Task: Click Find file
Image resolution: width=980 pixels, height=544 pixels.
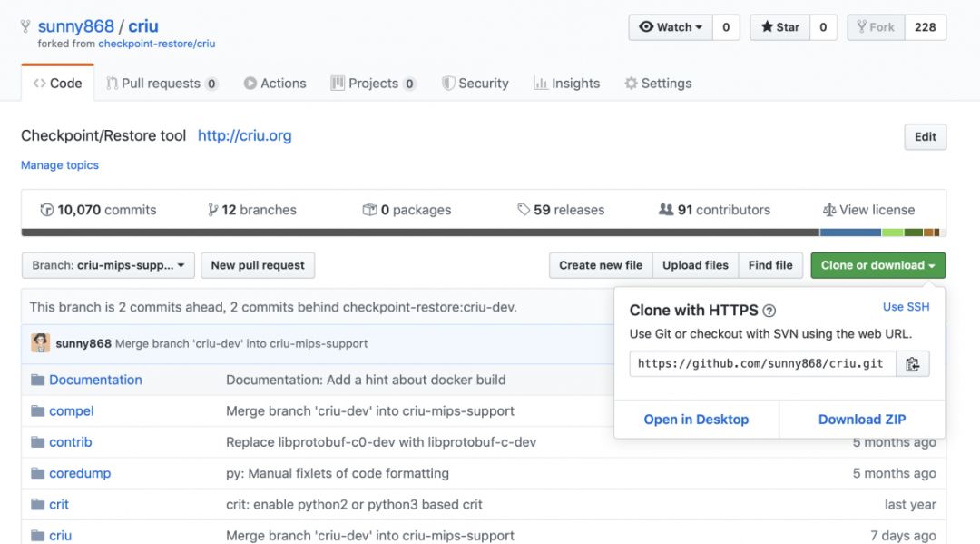Action: click(770, 265)
